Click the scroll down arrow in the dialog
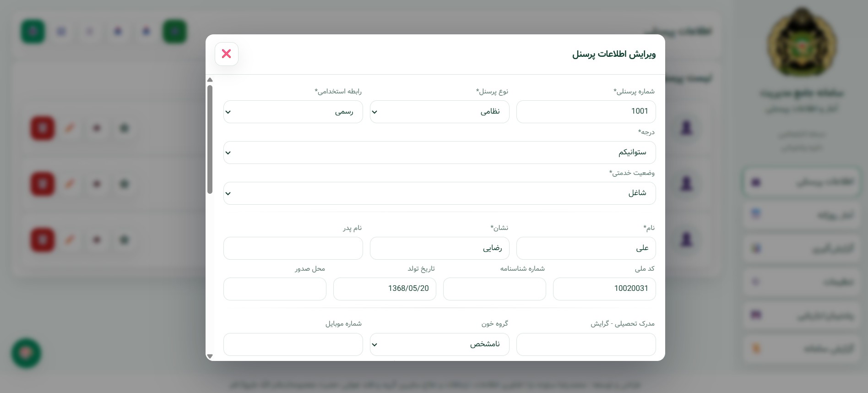 point(210,356)
